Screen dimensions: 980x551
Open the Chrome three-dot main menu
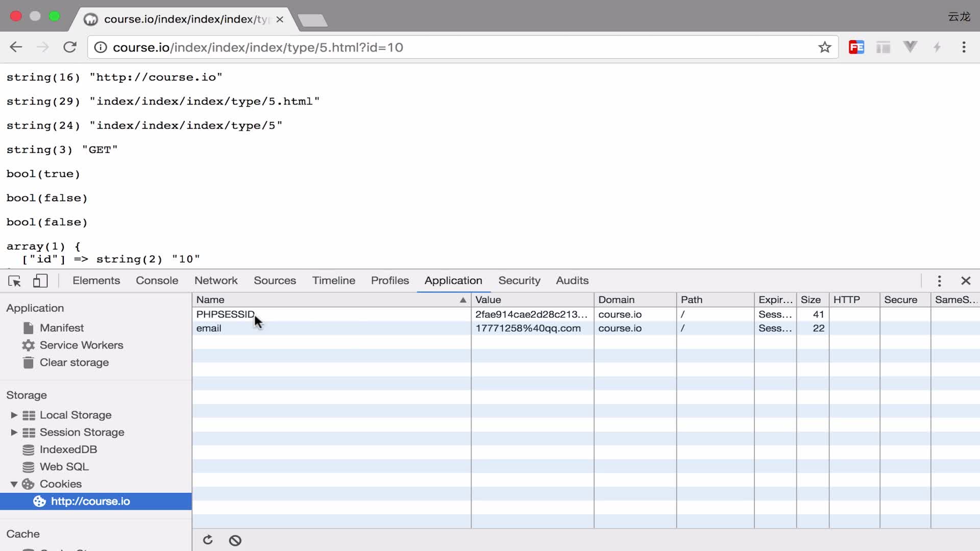pos(964,47)
